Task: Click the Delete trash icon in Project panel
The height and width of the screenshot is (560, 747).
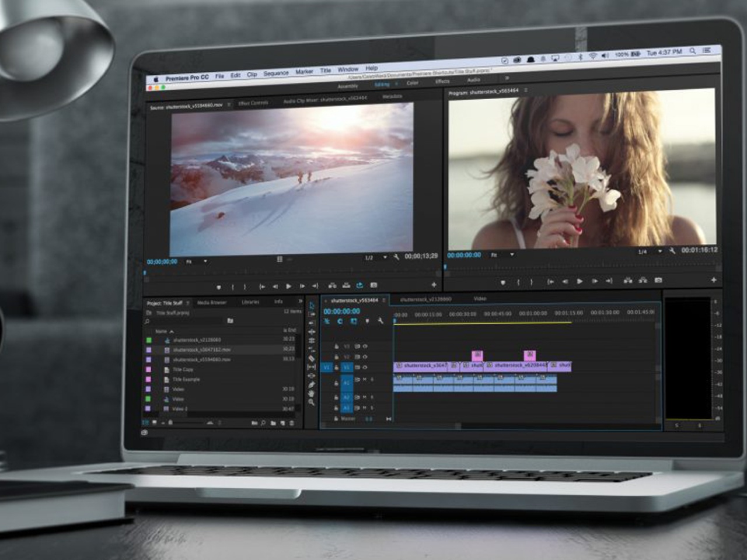Action: click(292, 423)
